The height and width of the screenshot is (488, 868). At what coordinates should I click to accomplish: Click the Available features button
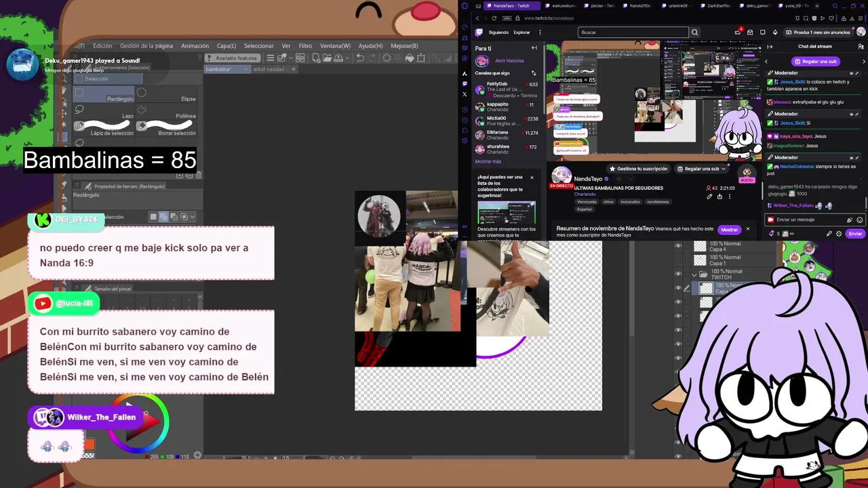[x=233, y=58]
